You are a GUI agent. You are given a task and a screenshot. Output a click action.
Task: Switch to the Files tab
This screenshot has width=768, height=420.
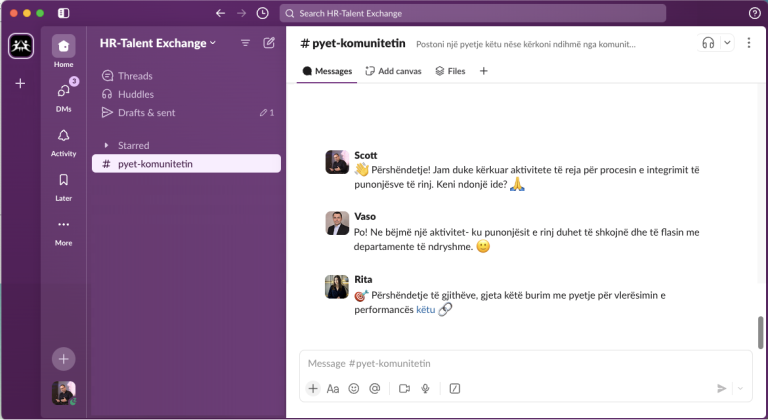point(450,71)
